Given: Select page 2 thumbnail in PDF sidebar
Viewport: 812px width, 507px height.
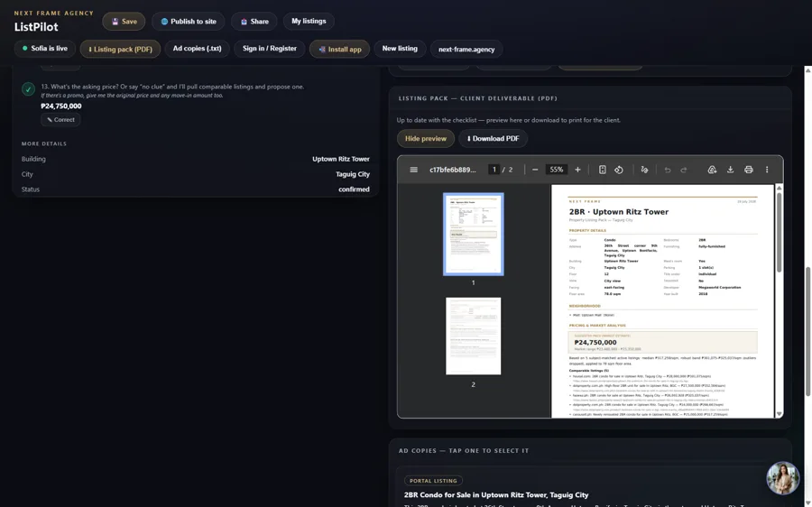Looking at the screenshot, I should tap(474, 336).
